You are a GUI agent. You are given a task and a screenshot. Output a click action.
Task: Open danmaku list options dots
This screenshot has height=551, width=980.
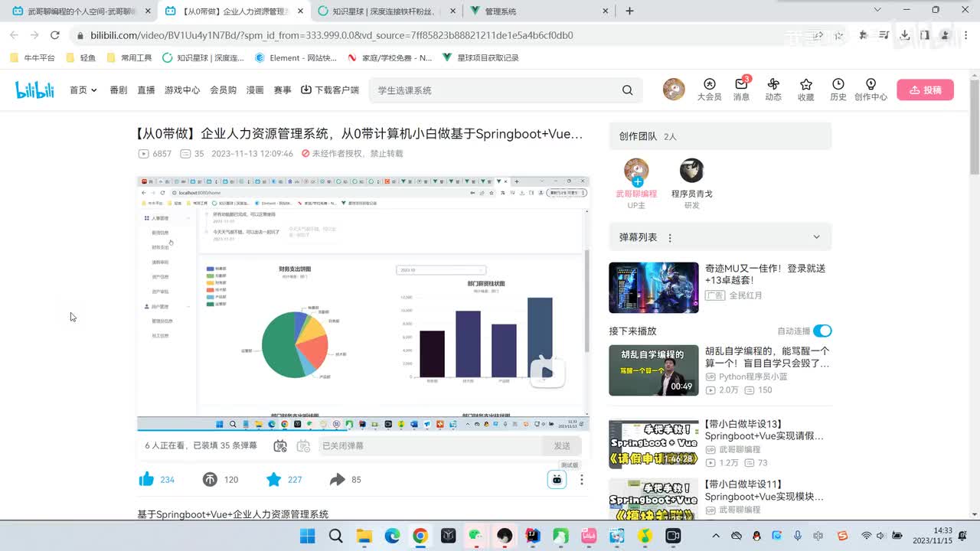click(670, 238)
